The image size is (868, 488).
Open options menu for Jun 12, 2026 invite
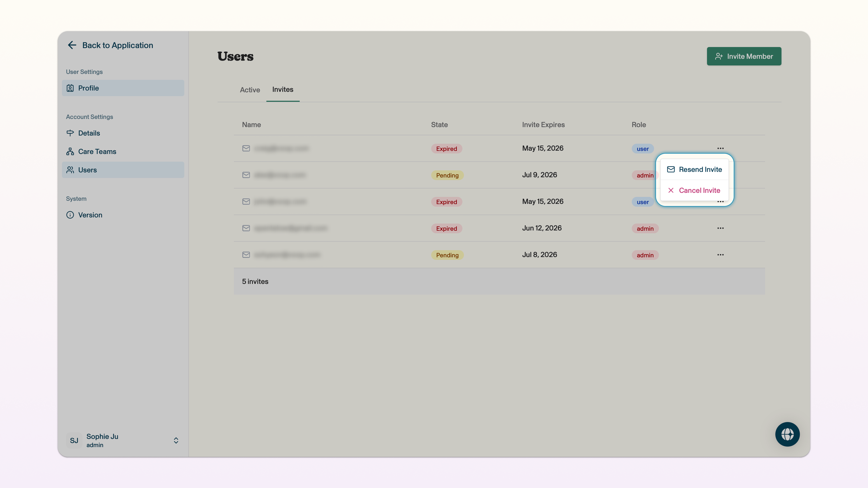pos(720,228)
